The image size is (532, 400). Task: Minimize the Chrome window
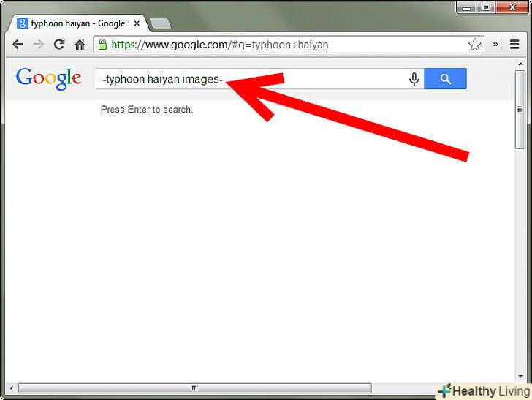tap(467, 7)
